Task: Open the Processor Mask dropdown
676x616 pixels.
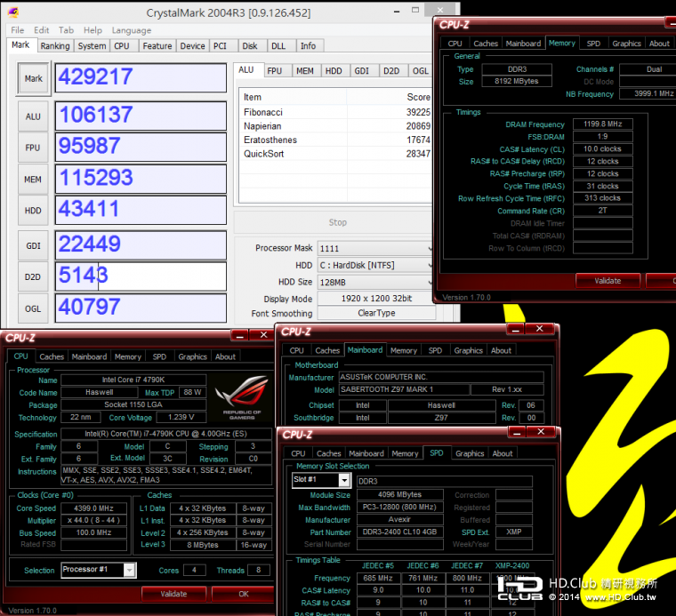Action: click(x=375, y=249)
